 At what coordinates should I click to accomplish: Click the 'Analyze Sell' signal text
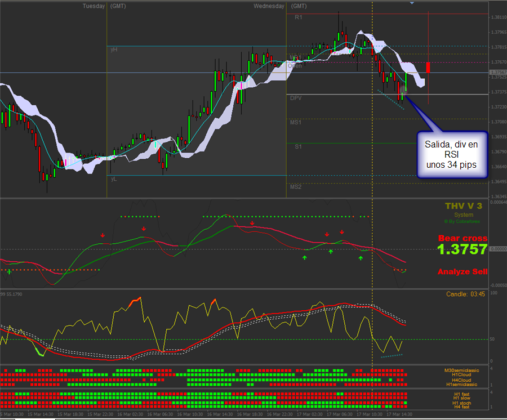(x=462, y=272)
